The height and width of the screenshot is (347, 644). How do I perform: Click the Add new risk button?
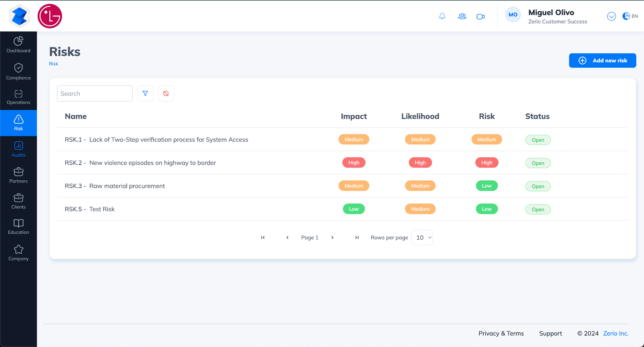pos(602,60)
